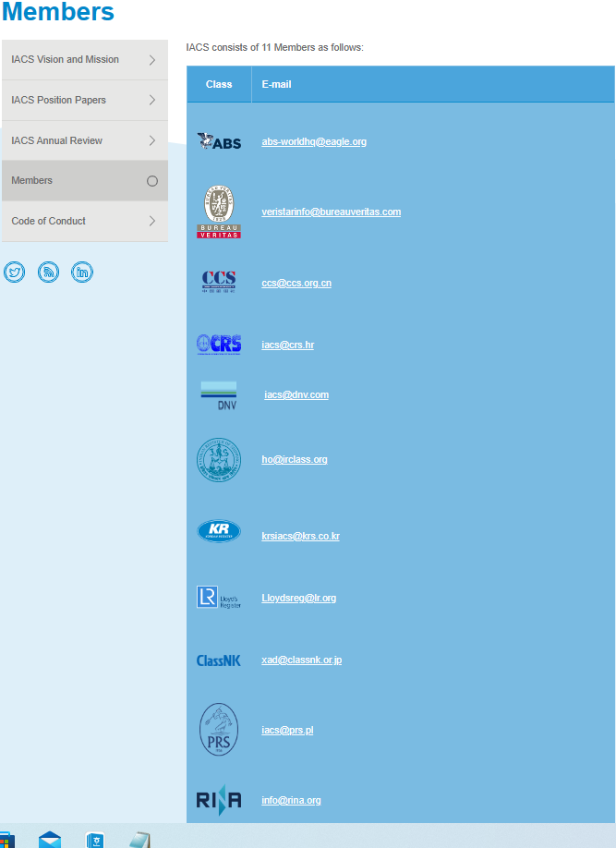The image size is (616, 848).
Task: Click the ho@irclass.org email link
Action: click(295, 460)
